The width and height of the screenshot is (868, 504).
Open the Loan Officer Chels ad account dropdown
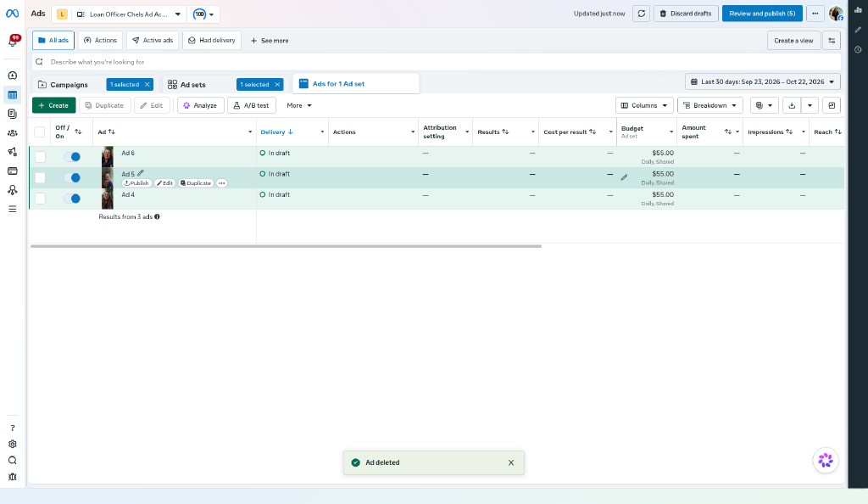119,14
